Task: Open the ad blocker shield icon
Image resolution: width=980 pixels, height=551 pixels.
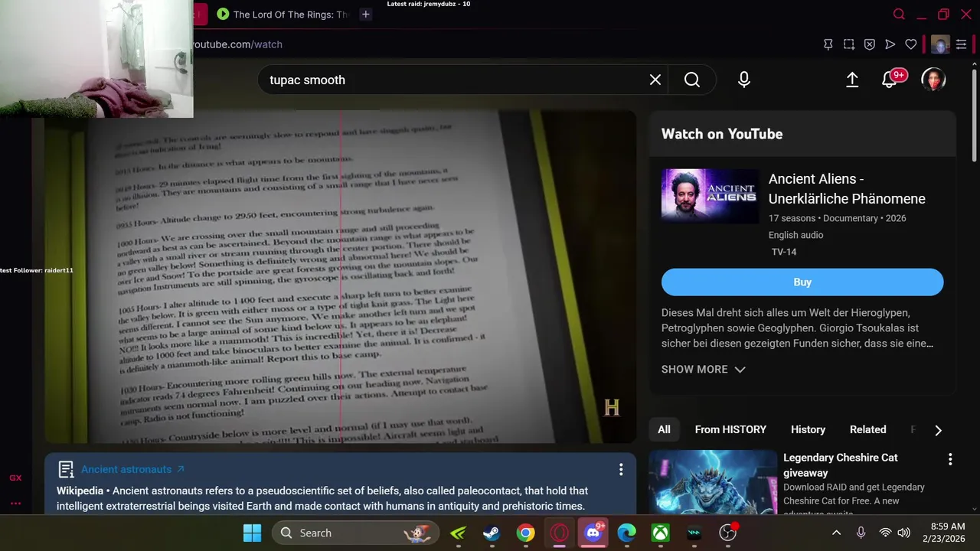Action: pyautogui.click(x=870, y=44)
